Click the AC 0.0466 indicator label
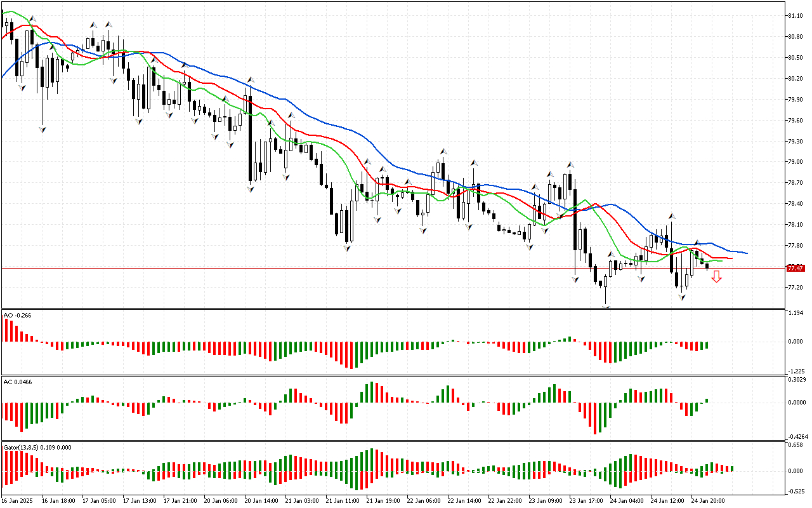This screenshot has width=812, height=508. pos(18,382)
